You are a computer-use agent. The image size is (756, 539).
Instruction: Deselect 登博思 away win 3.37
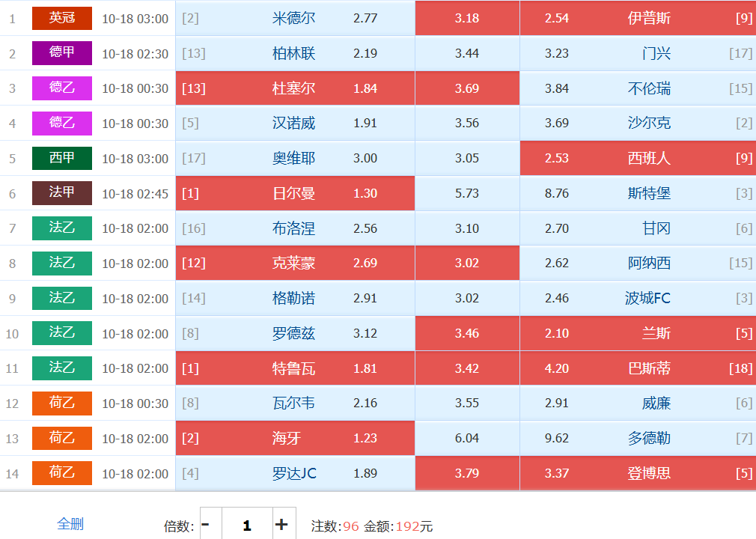[638, 473]
